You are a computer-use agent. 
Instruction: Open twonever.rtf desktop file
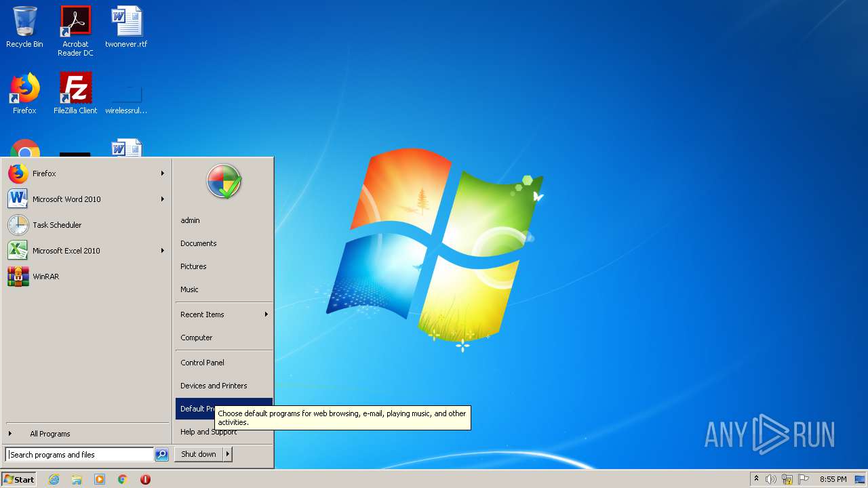[126, 27]
